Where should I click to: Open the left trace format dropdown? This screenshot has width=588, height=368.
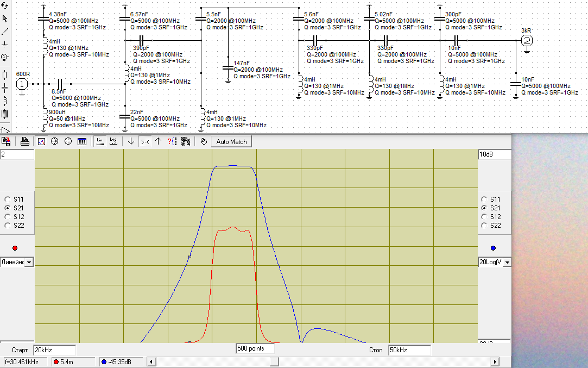click(x=29, y=263)
